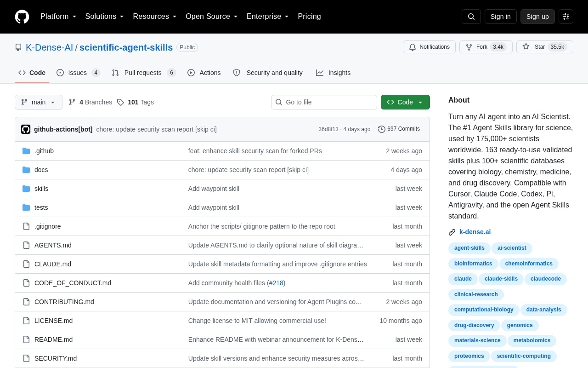
Task: Open the Pricing page
Action: pyautogui.click(x=309, y=17)
